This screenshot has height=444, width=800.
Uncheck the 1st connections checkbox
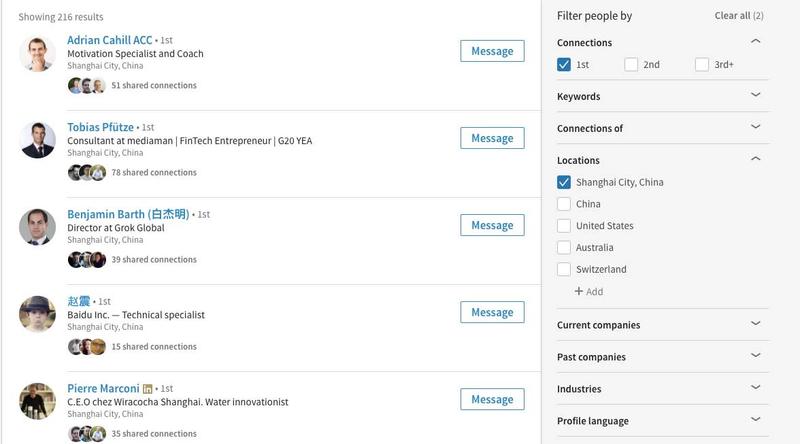pyautogui.click(x=565, y=65)
